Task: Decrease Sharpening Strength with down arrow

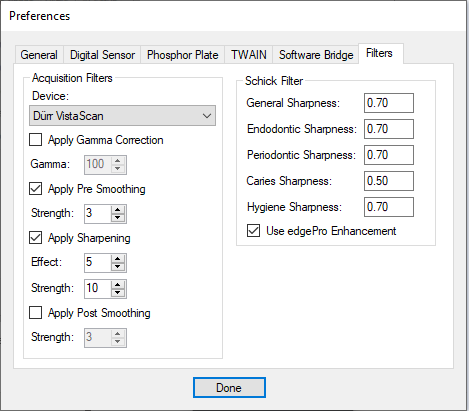Action: click(x=118, y=293)
